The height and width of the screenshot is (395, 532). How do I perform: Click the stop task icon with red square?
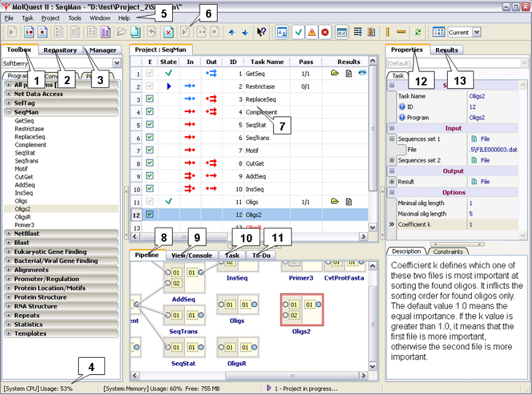point(43,32)
